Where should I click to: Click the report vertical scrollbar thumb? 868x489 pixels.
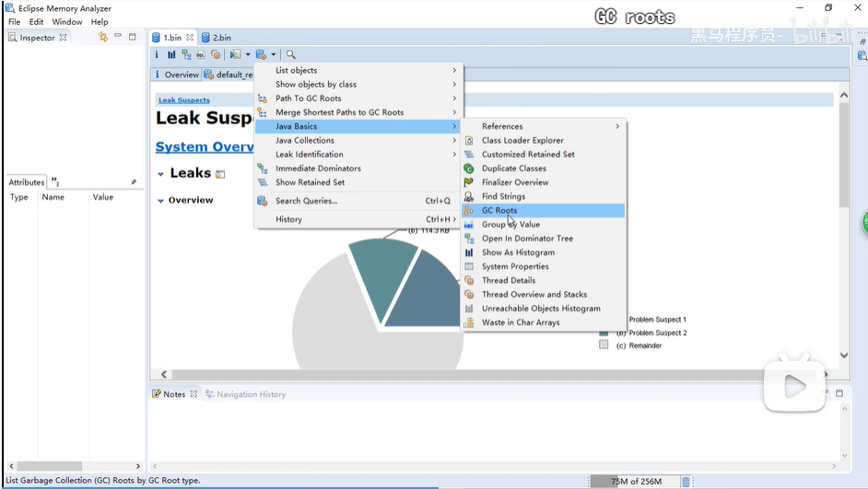pyautogui.click(x=844, y=155)
